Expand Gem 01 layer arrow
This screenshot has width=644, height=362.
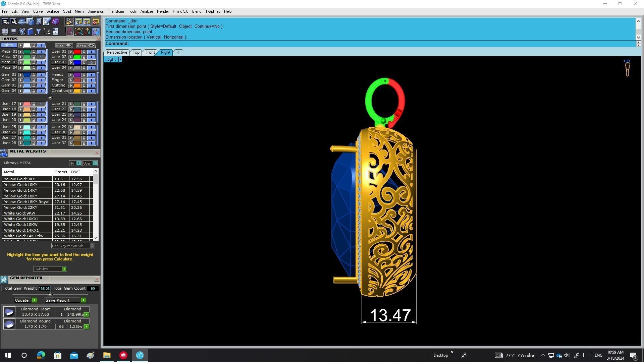21,75
